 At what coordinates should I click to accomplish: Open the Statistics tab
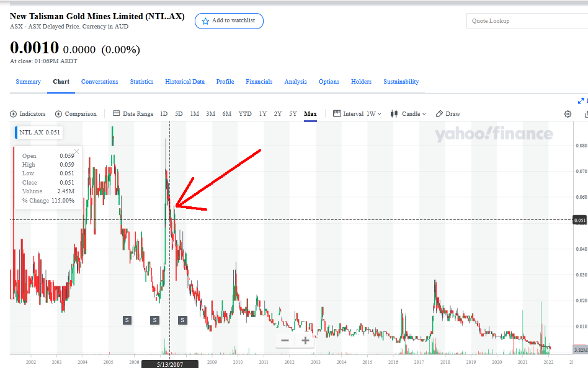[x=142, y=82]
